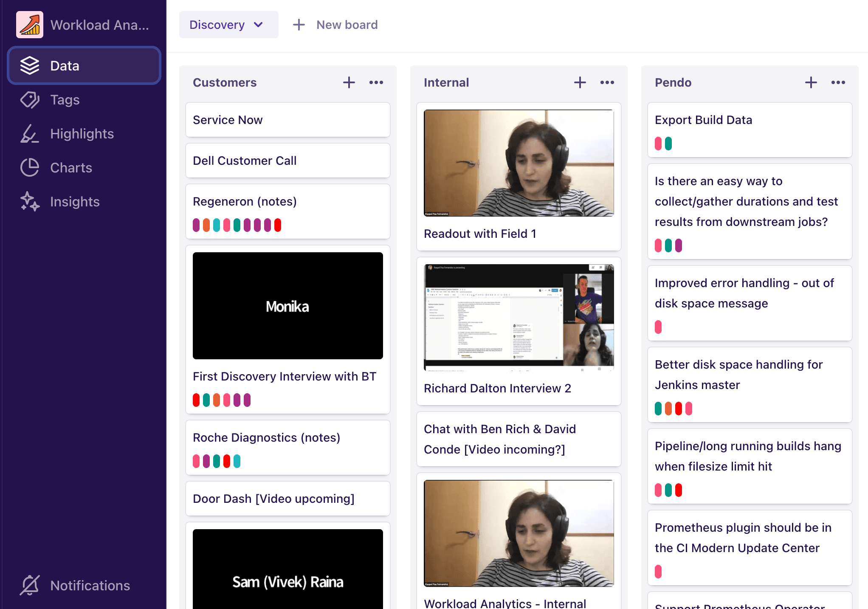
Task: Open Readout with Field 1 title
Action: 480,234
